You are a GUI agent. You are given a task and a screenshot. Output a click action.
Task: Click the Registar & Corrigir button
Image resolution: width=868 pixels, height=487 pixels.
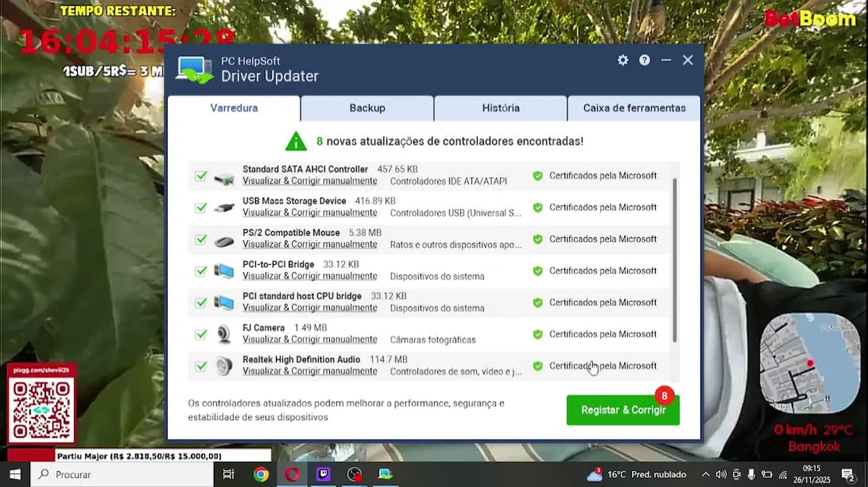point(623,410)
